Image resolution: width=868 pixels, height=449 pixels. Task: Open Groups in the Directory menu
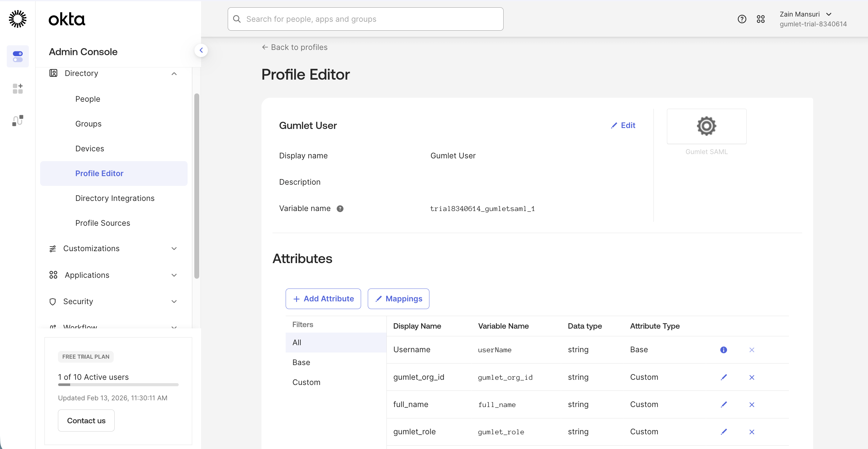click(88, 124)
